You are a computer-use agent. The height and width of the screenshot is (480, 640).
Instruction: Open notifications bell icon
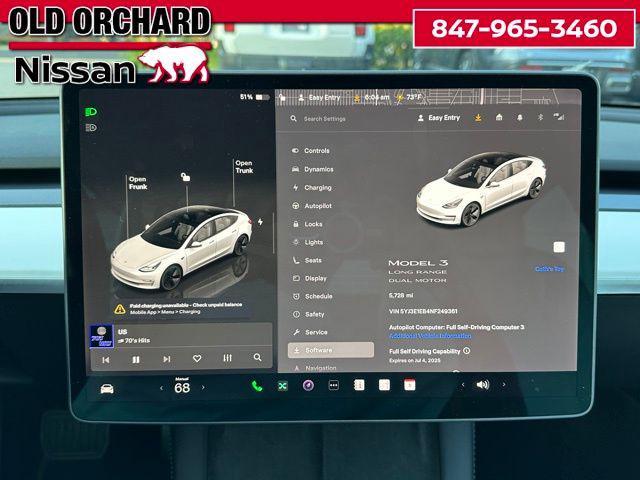(x=520, y=118)
